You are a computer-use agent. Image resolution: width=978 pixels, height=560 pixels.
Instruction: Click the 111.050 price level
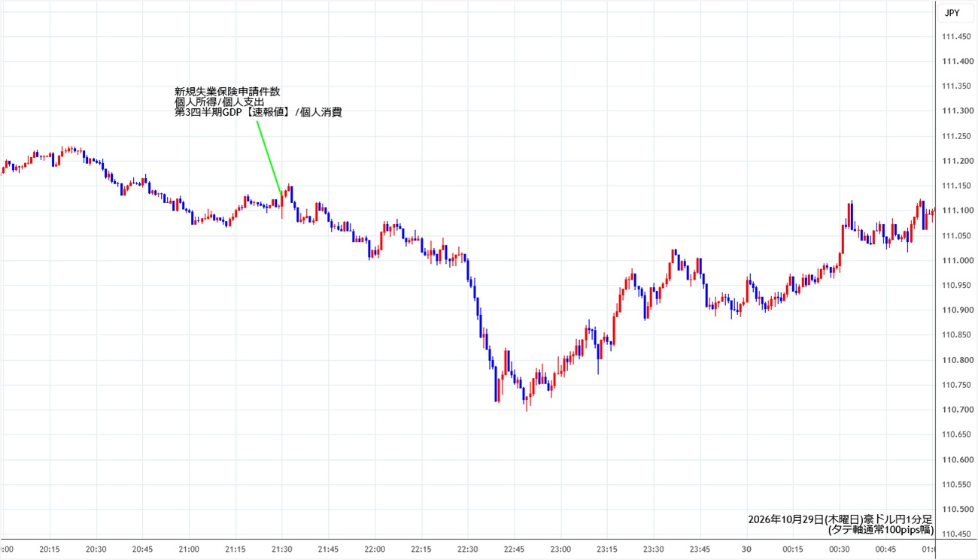point(955,236)
